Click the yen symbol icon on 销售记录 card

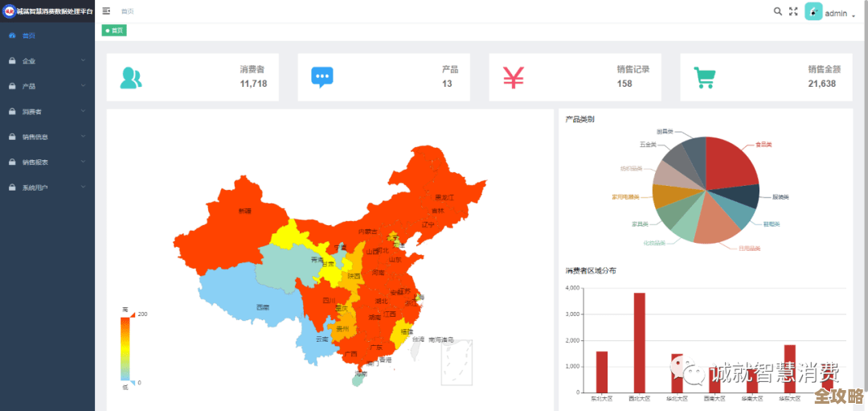pos(513,77)
